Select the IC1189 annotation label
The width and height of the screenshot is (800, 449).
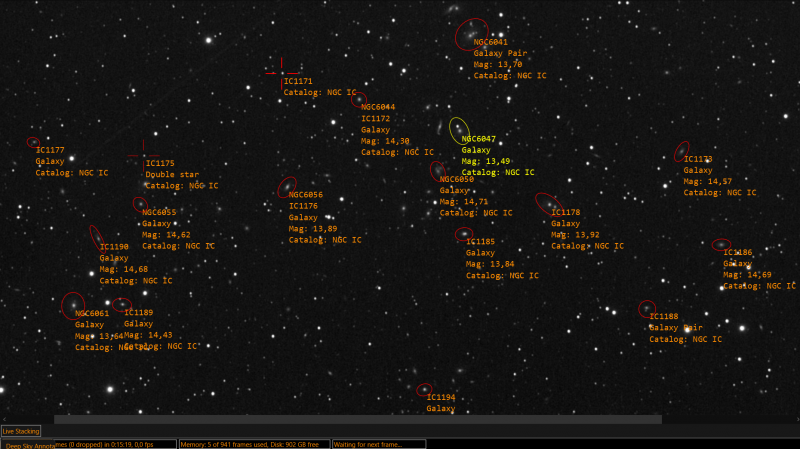[139, 312]
